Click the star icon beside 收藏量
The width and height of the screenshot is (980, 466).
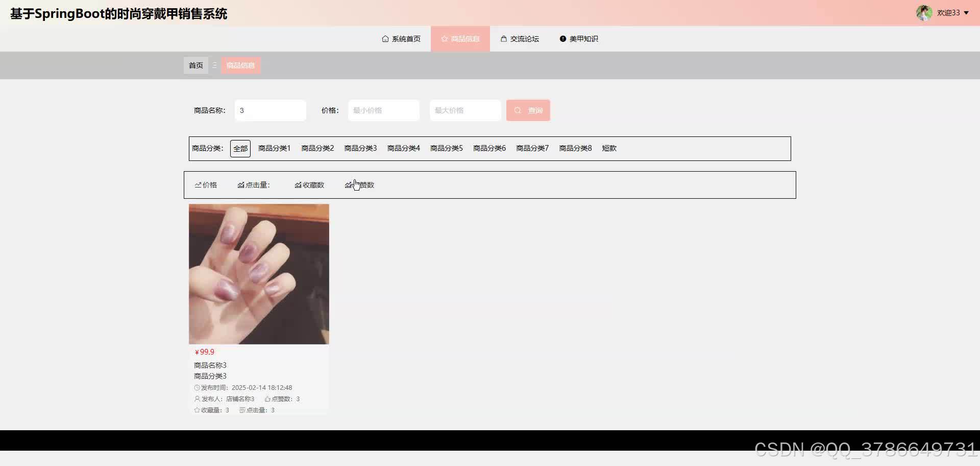pyautogui.click(x=197, y=410)
